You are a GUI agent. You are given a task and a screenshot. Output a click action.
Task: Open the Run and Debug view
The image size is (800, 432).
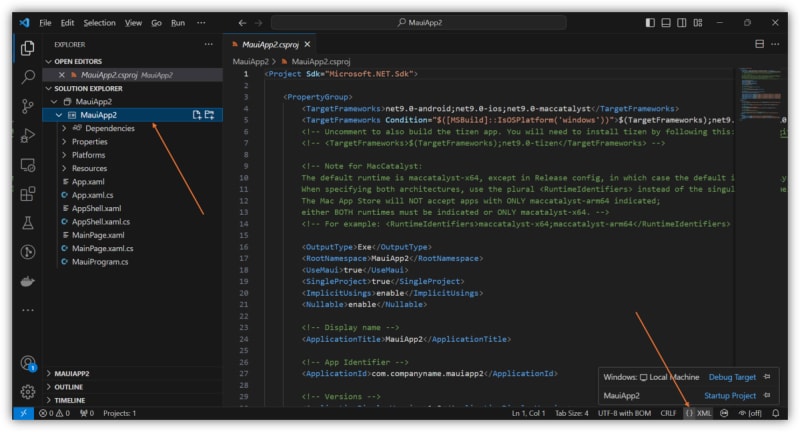tap(27, 135)
